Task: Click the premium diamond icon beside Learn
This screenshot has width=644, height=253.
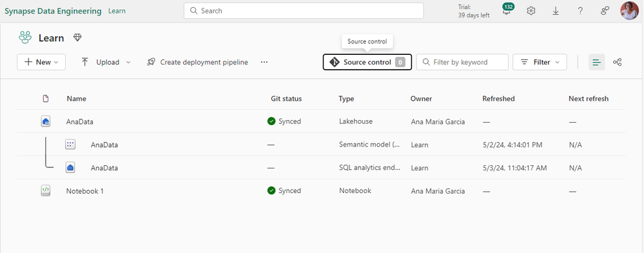Action: [77, 37]
